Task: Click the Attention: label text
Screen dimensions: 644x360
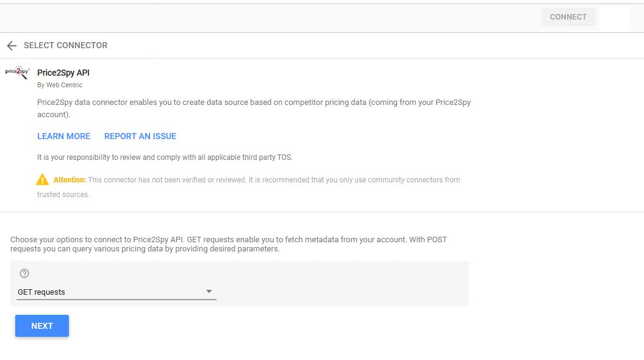Action: click(x=70, y=179)
